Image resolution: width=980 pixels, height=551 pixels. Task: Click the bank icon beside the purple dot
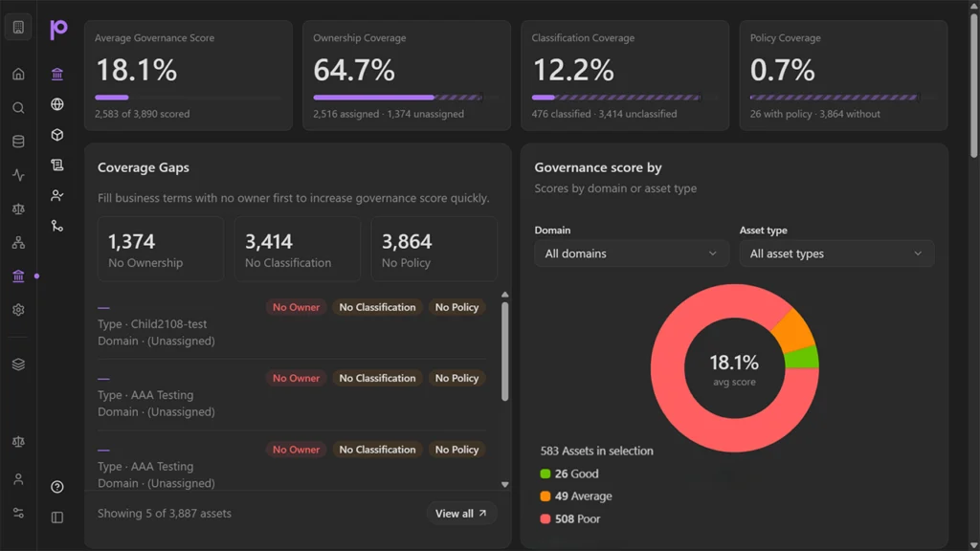point(18,276)
